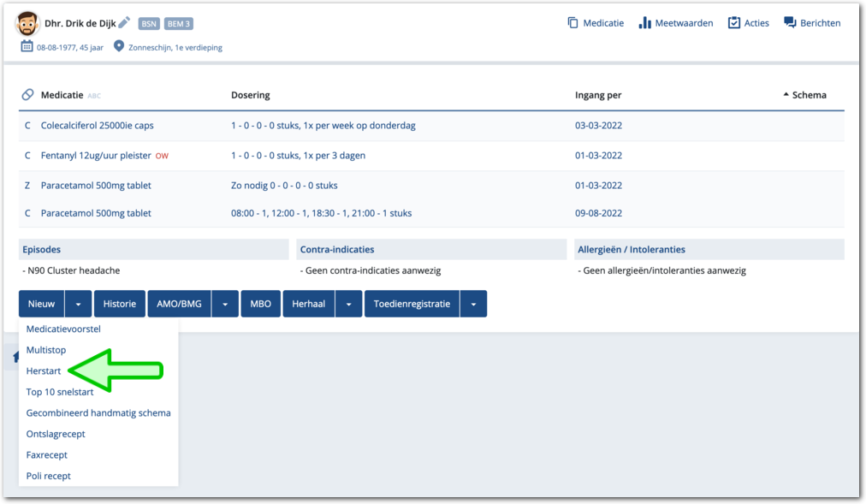
Task: Expand the AMO/BMG dropdown arrow
Action: 225,304
